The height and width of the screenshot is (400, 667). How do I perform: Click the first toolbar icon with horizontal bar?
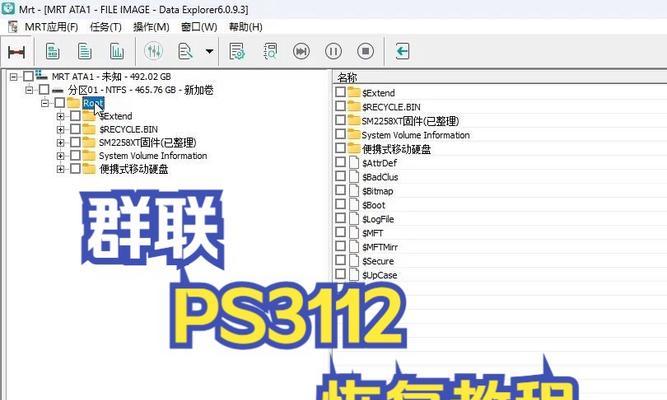pyautogui.click(x=17, y=52)
